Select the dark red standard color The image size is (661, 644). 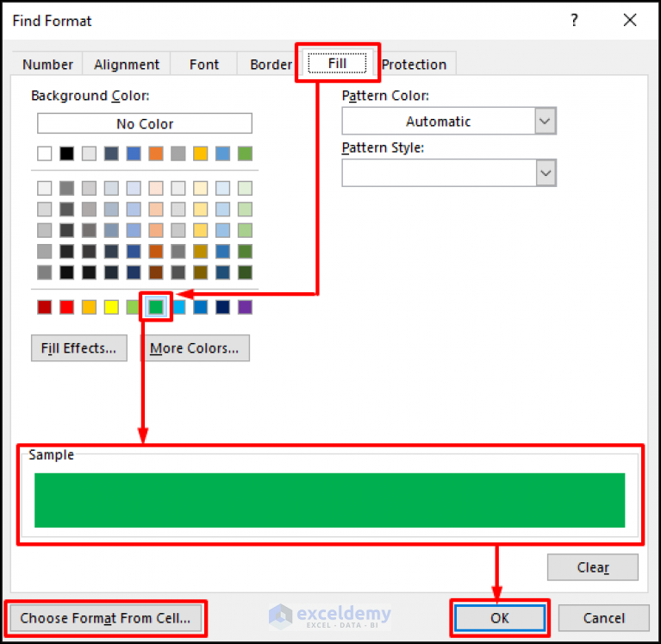(x=44, y=307)
